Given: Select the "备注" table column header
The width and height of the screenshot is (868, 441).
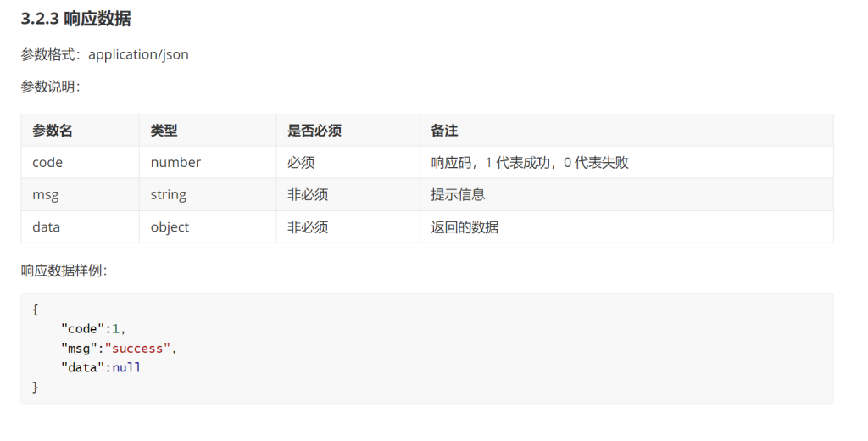Looking at the screenshot, I should (444, 131).
